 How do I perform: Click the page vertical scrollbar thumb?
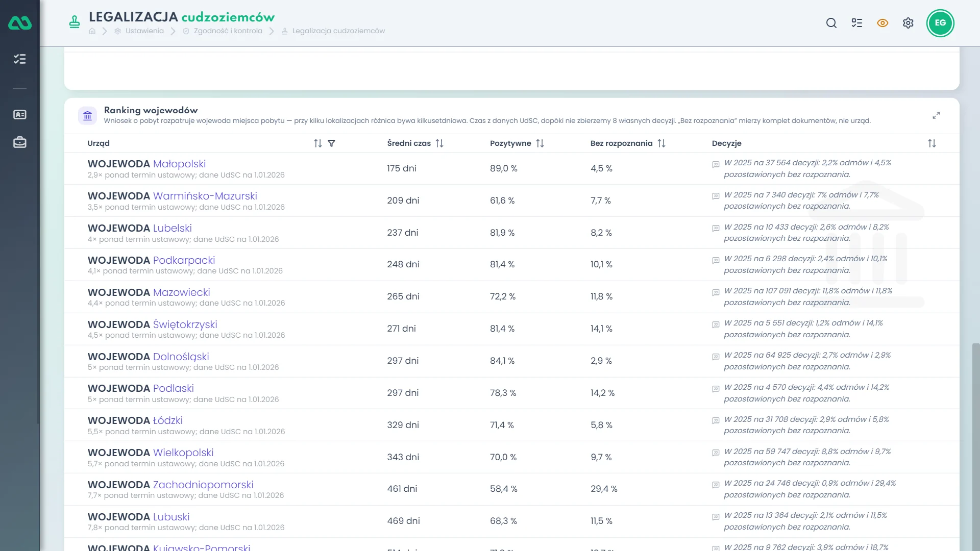pos(976,447)
